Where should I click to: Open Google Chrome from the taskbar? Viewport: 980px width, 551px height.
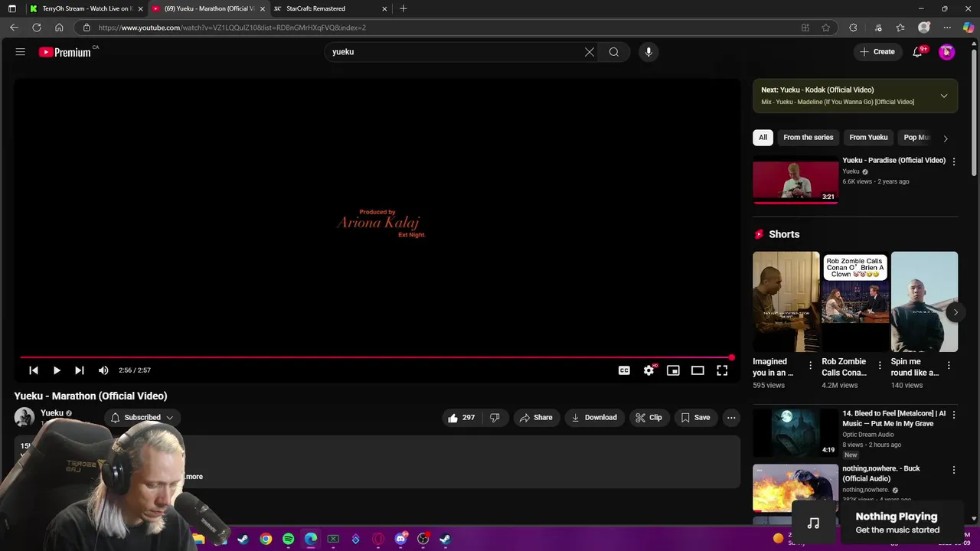266,539
